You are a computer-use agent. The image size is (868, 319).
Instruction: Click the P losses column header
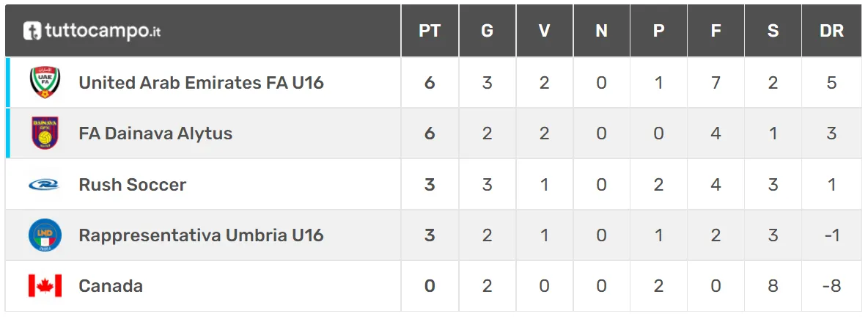pyautogui.click(x=658, y=31)
